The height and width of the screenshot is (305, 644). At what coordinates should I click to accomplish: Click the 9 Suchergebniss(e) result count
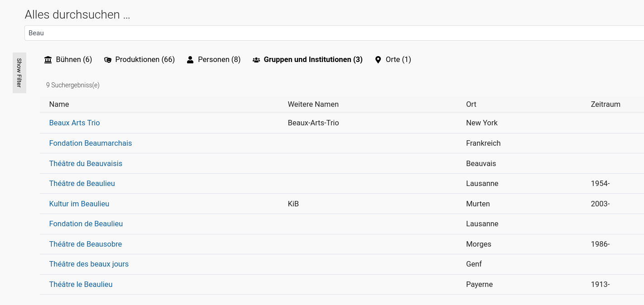[73, 85]
